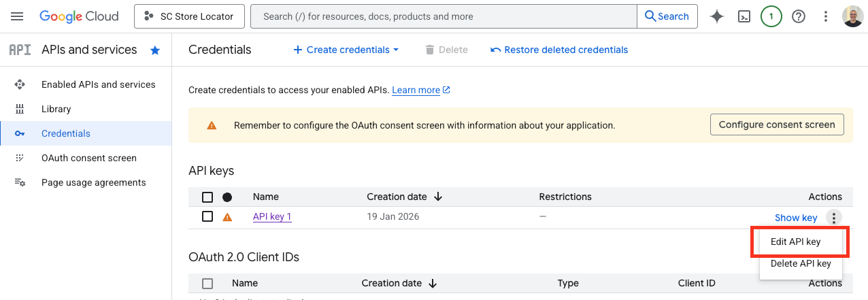Select all API keys header checkbox
The height and width of the screenshot is (300, 868).
[x=207, y=197]
